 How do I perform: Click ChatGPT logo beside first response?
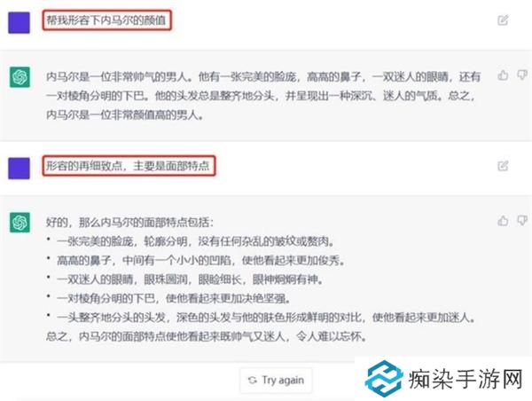(x=20, y=77)
